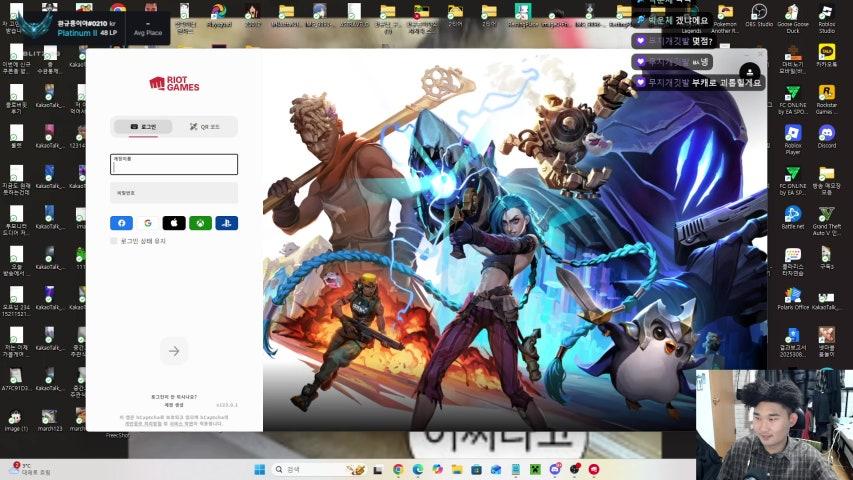This screenshot has height=480, width=853.
Task: Sign in with Facebook
Action: [x=121, y=223]
